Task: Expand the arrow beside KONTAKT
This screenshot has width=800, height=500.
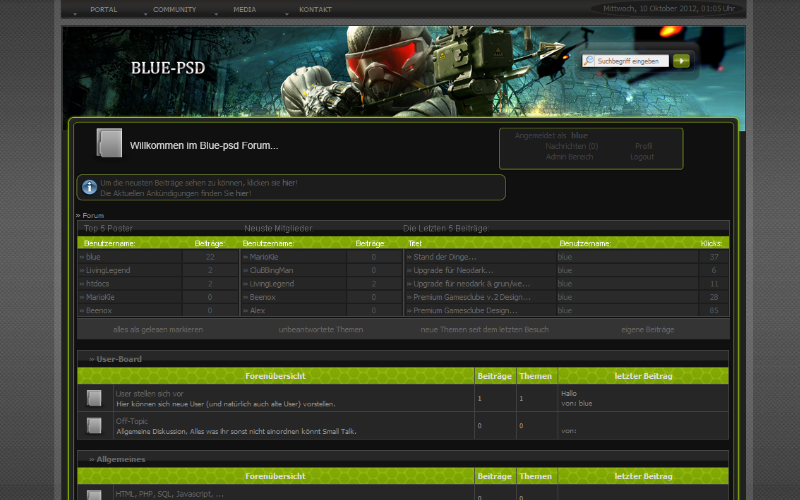Action: coord(287,14)
